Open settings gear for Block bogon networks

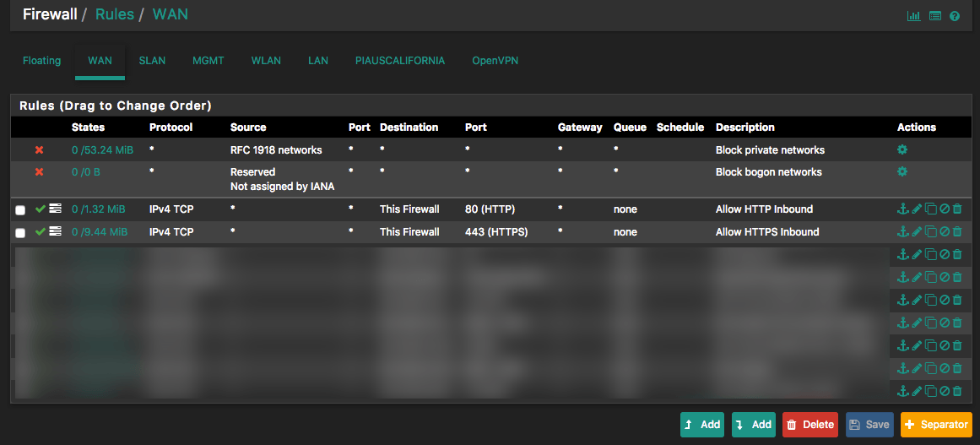(902, 171)
